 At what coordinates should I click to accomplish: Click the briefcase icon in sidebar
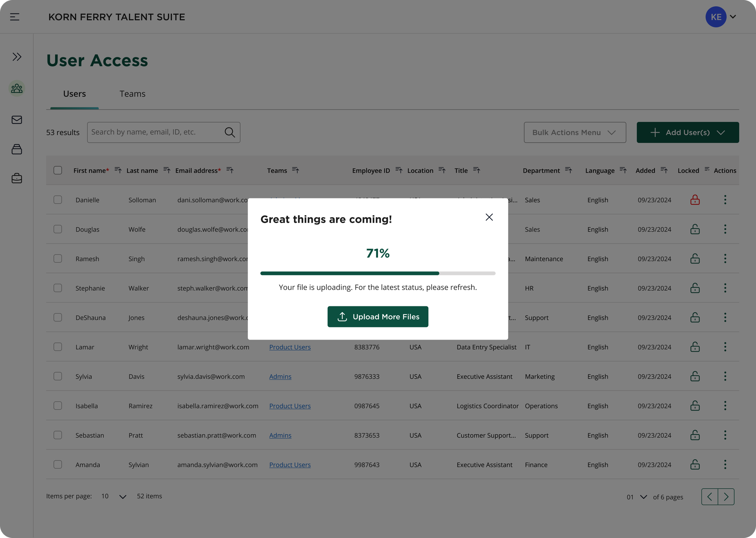(17, 179)
